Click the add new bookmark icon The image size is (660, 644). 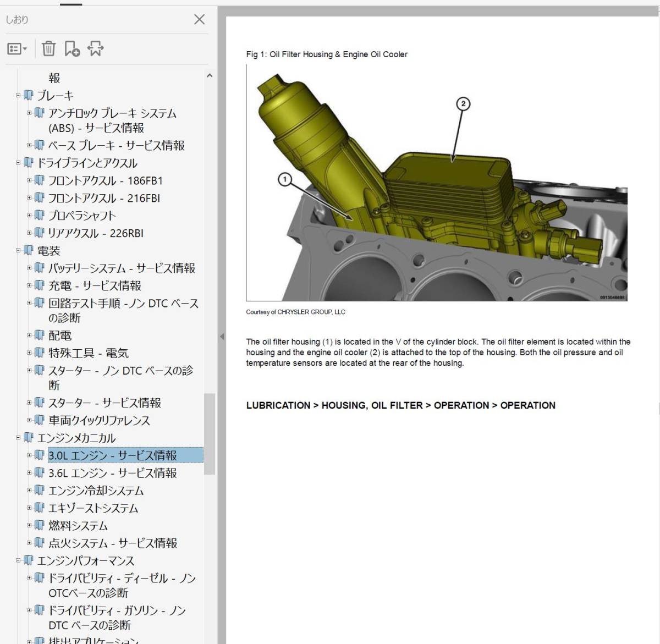pos(72,49)
